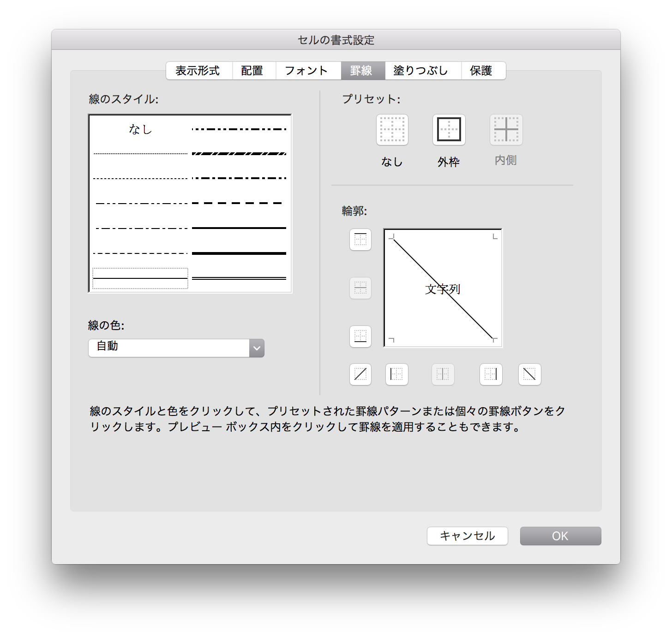Select the slanted dash-dot line style
Image resolution: width=672 pixels, height=638 pixels.
[x=239, y=154]
